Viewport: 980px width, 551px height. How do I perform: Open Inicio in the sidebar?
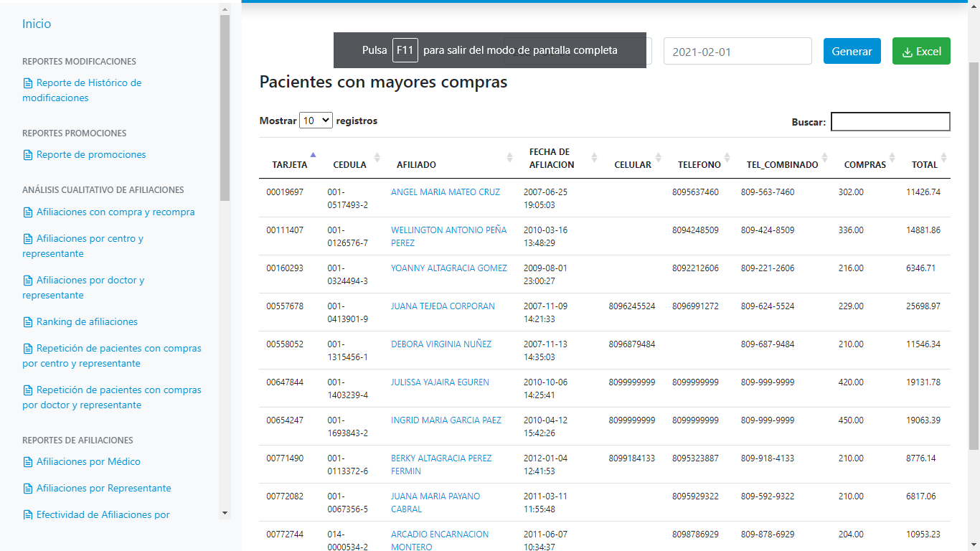[x=37, y=24]
